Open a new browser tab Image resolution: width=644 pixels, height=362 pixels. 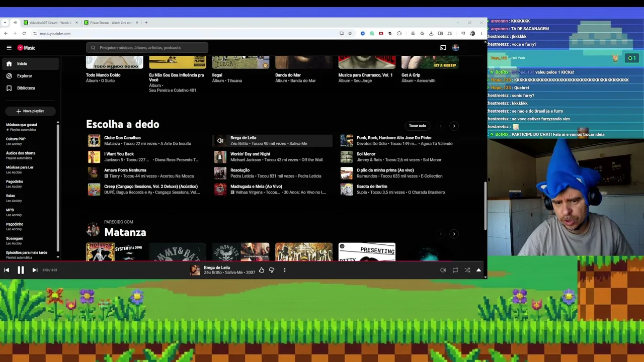pos(146,23)
